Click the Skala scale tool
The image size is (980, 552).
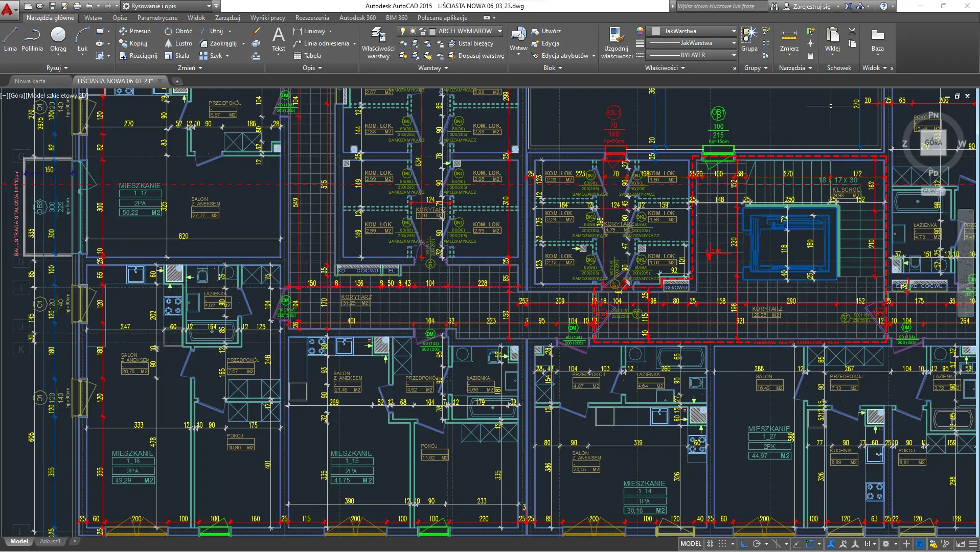point(177,56)
